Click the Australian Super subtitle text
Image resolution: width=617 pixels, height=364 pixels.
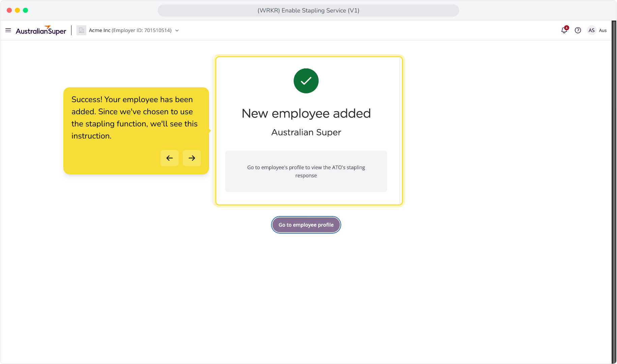(x=306, y=132)
